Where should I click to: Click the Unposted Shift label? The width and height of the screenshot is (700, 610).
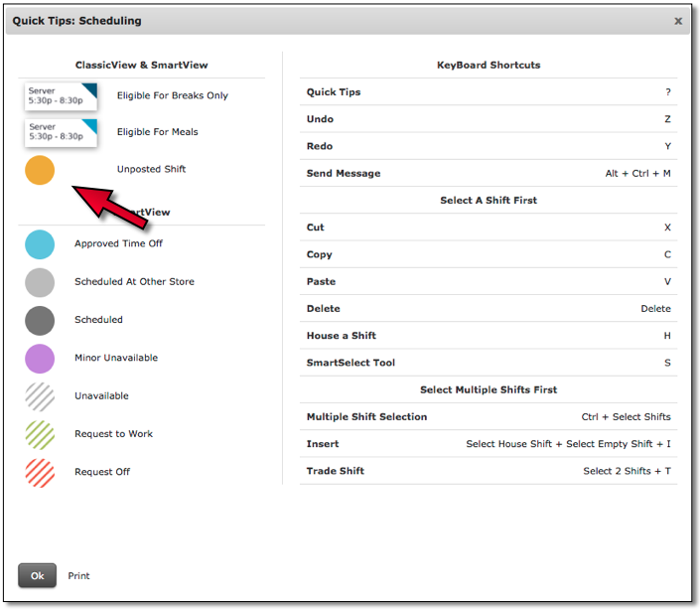[x=151, y=169]
